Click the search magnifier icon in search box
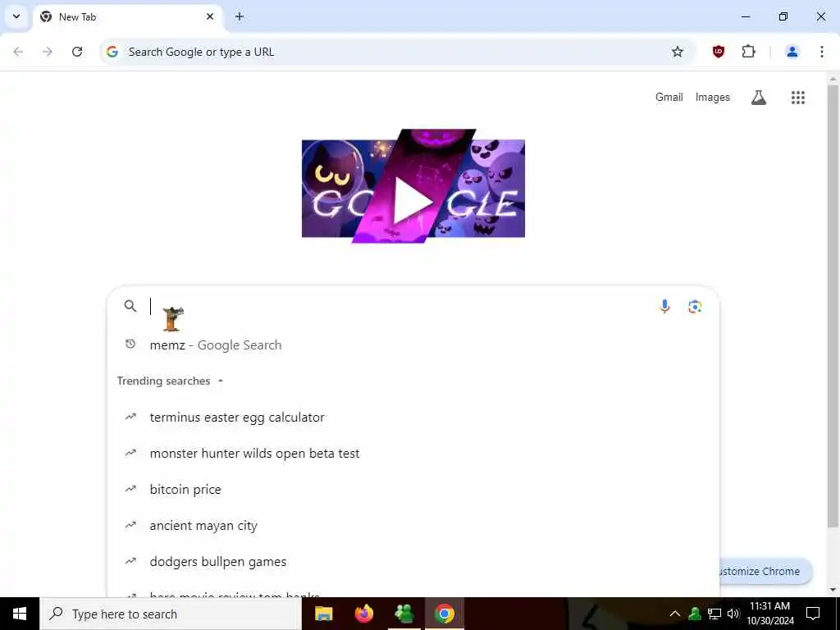This screenshot has height=630, width=840. 130,306
